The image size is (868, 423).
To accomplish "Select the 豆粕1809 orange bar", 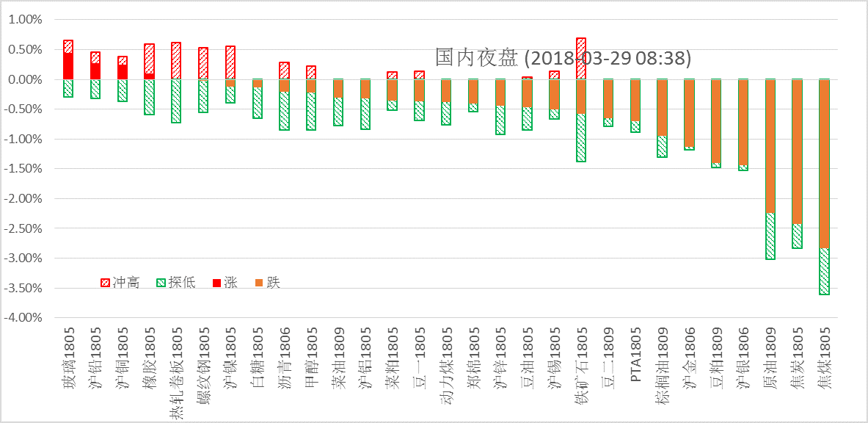I will point(716,120).
